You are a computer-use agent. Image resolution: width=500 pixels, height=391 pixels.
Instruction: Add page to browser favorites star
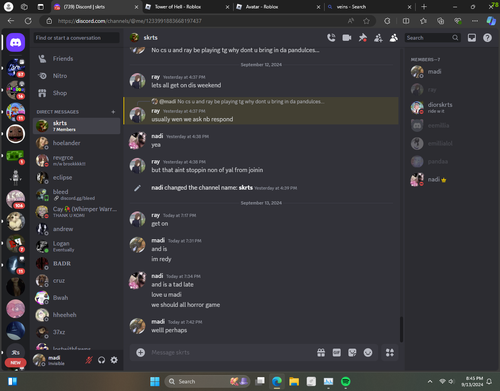point(366,21)
